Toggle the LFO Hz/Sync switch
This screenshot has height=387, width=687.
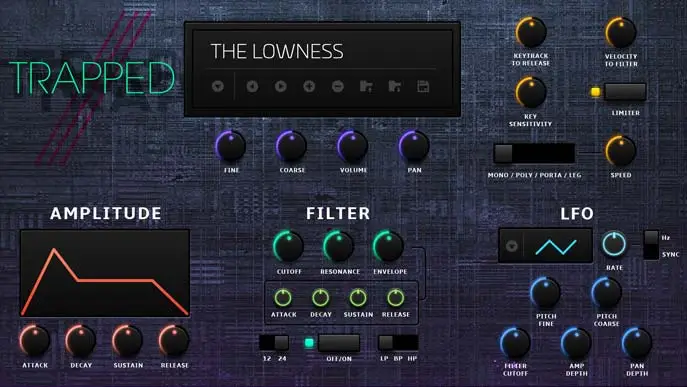point(651,245)
